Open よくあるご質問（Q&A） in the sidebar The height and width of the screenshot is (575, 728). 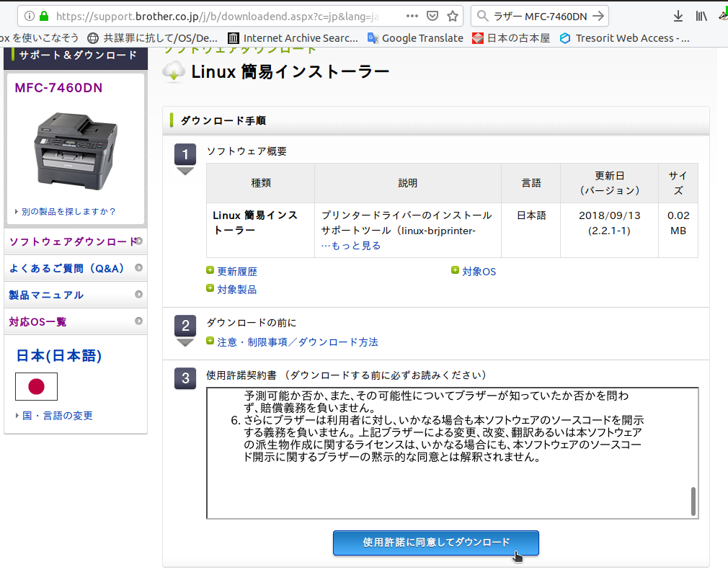point(76,268)
